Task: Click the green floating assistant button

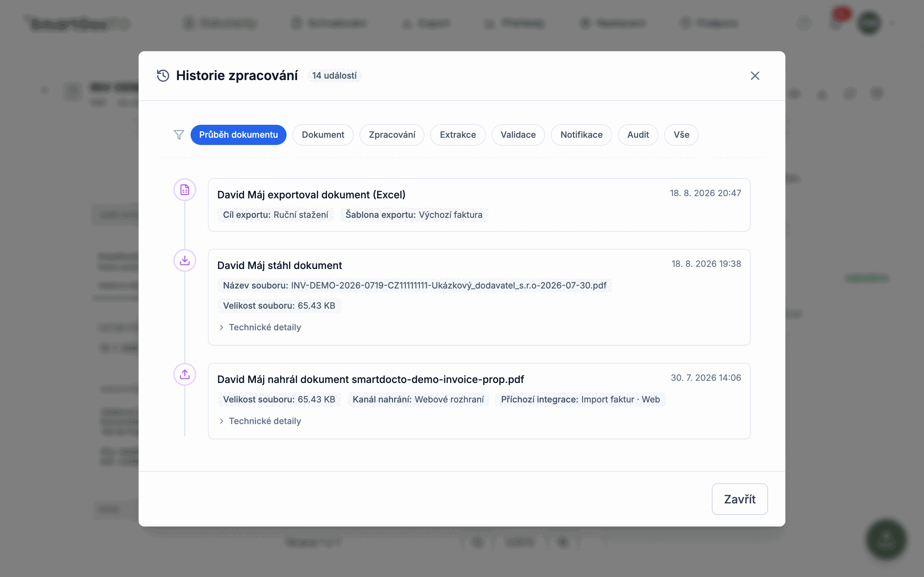Action: 886,539
